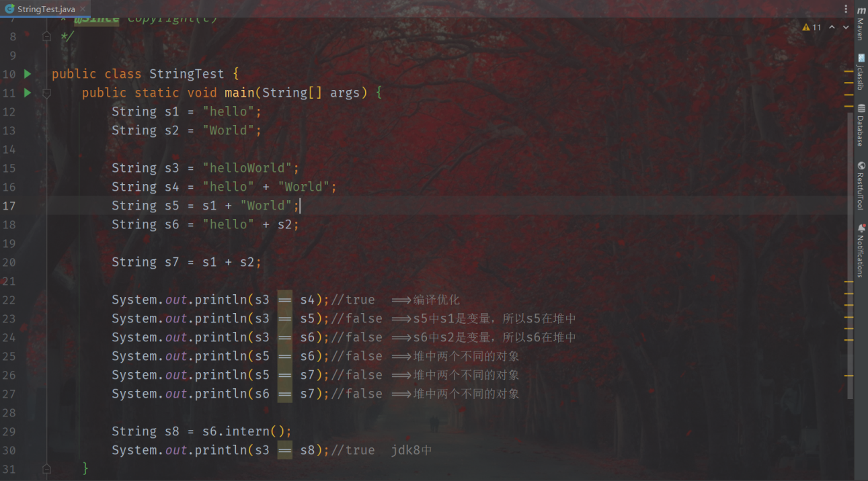Jump to previous highlighted problem arrow
The image size is (868, 481).
(832, 28)
